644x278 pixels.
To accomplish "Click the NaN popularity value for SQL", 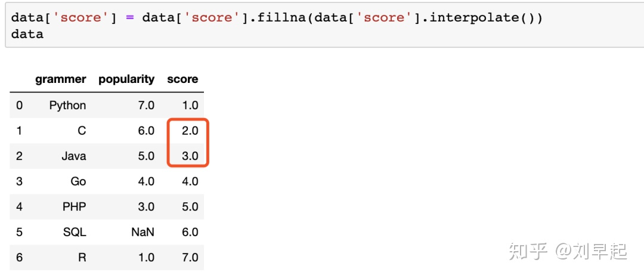I will point(143,232).
